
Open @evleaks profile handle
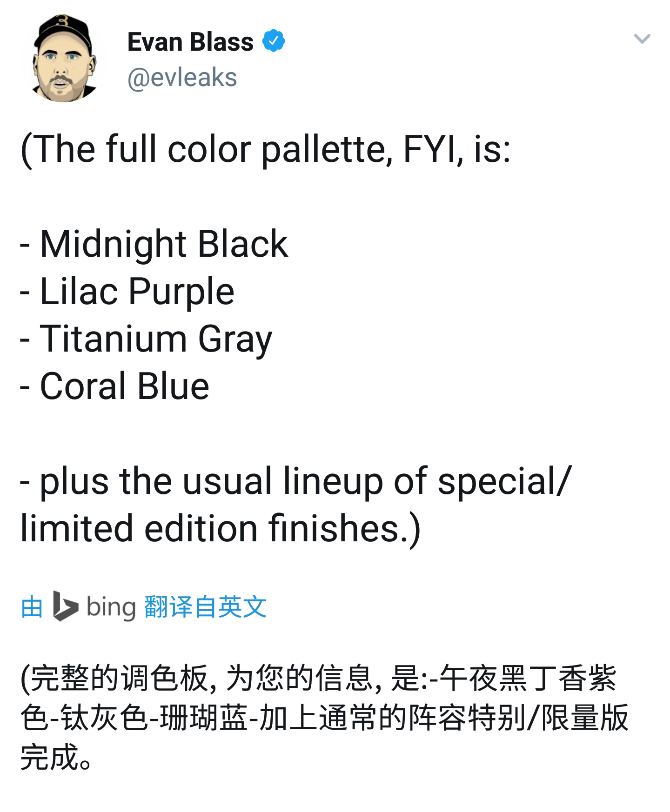[182, 78]
